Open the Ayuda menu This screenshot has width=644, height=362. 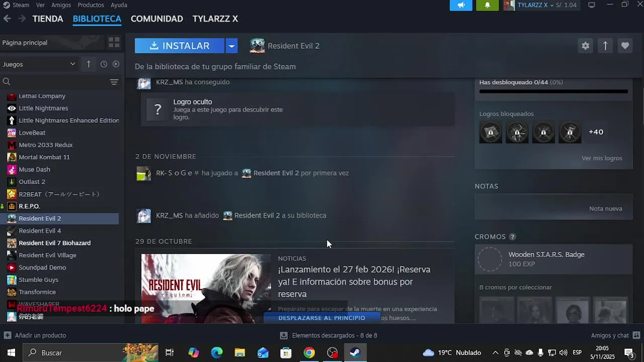pyautogui.click(x=119, y=5)
